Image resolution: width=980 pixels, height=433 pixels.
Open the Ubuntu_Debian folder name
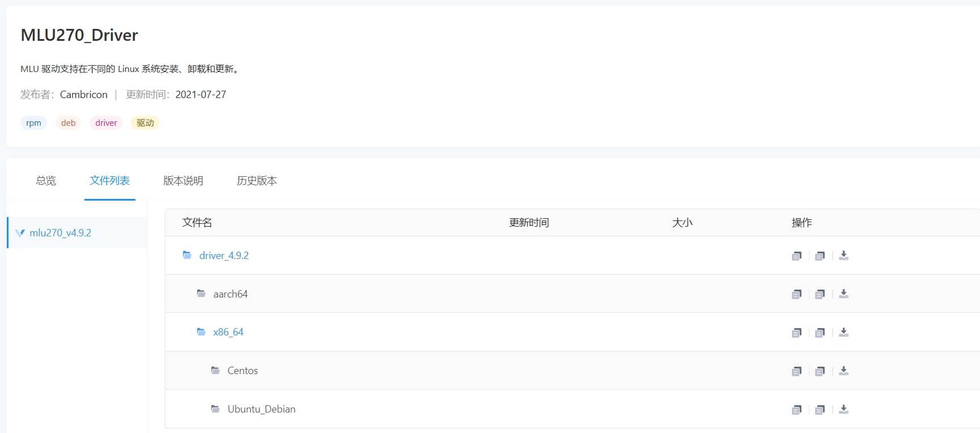(x=262, y=409)
